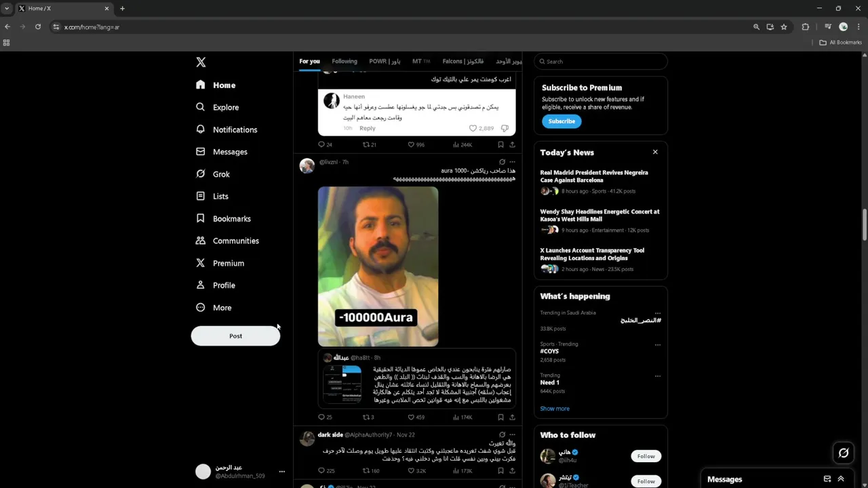Like the @livznl post with 459 likes
This screenshot has width=868, height=488.
416,418
